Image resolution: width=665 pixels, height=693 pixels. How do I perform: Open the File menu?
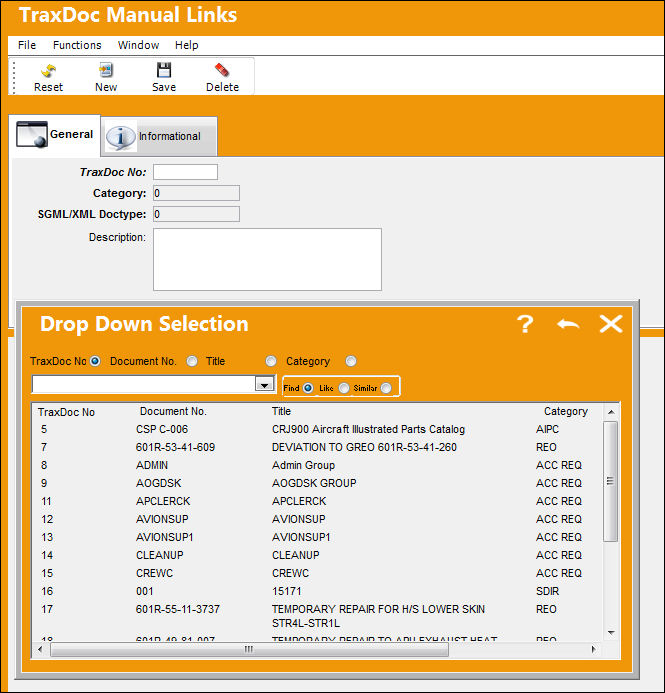[27, 45]
